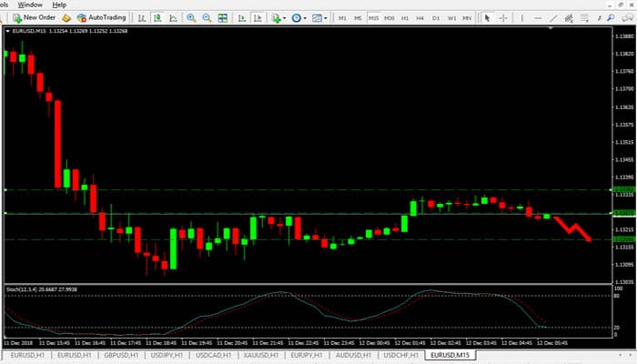Expand the chart templates dropdown
637x364 pixels.
point(328,17)
